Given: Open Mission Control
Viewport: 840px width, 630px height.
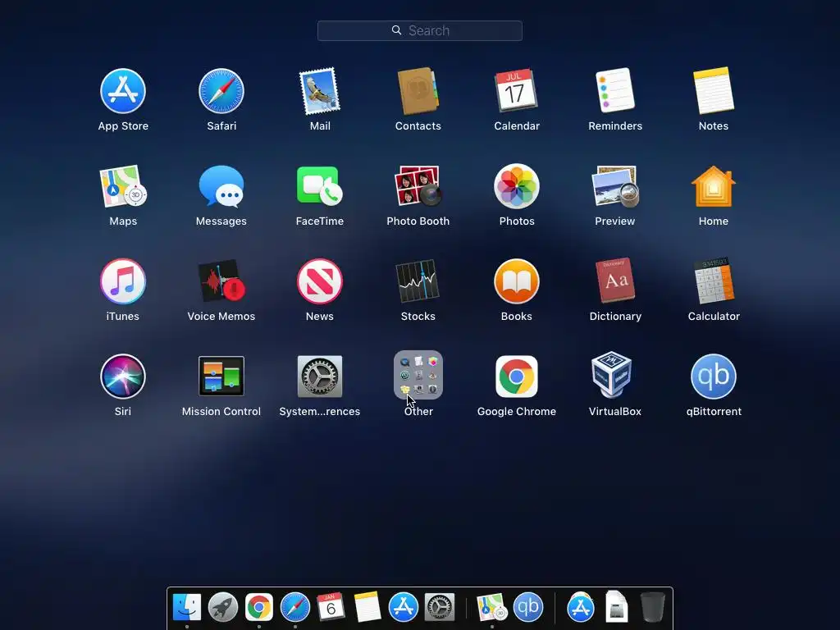Looking at the screenshot, I should coord(221,377).
